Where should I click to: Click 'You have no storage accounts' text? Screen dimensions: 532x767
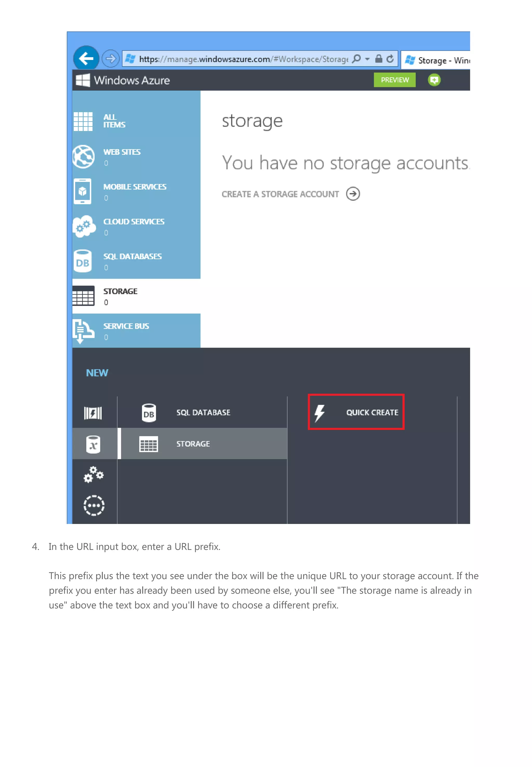click(x=346, y=163)
